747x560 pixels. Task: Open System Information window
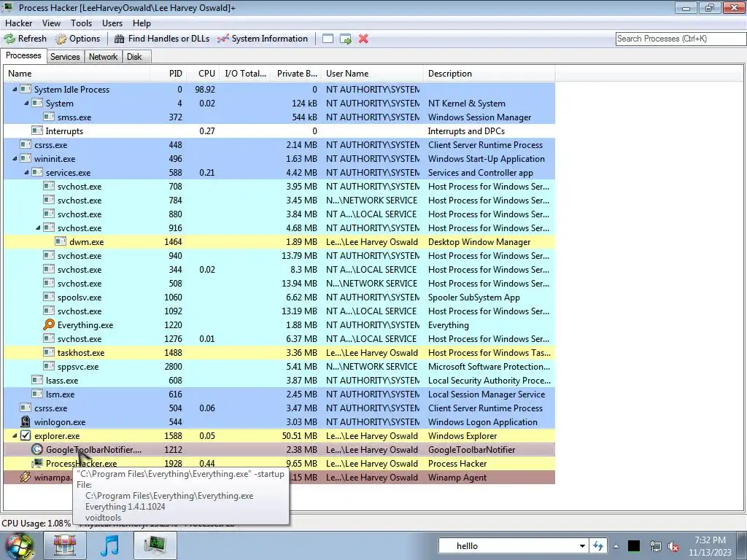[263, 39]
